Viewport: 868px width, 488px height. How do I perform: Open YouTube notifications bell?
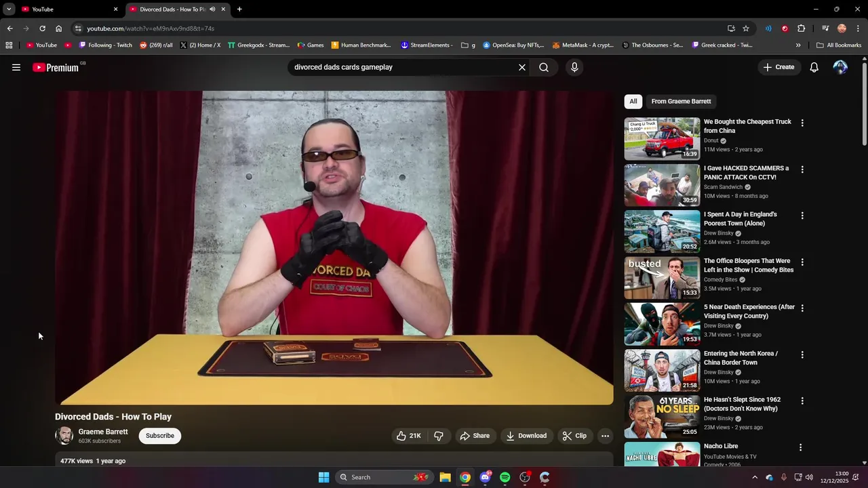(x=814, y=67)
